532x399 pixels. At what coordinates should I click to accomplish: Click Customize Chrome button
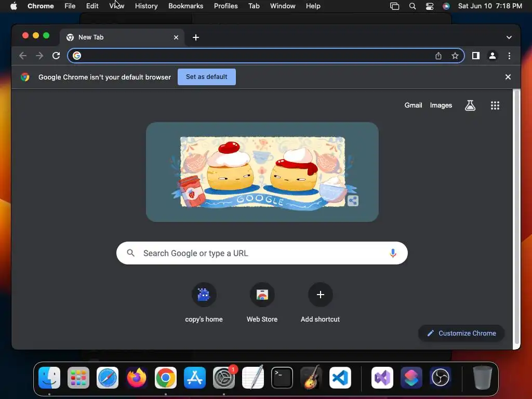coord(461,333)
